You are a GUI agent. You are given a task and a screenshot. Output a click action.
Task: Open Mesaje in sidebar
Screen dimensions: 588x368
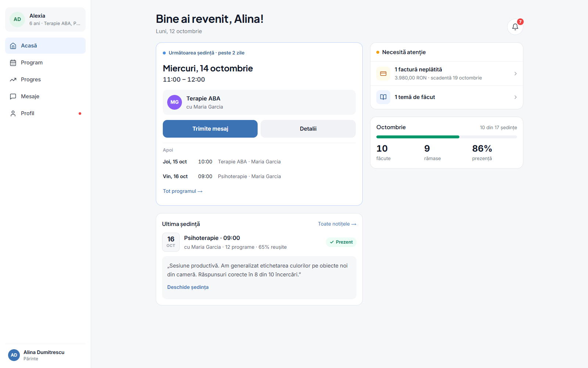(x=46, y=96)
